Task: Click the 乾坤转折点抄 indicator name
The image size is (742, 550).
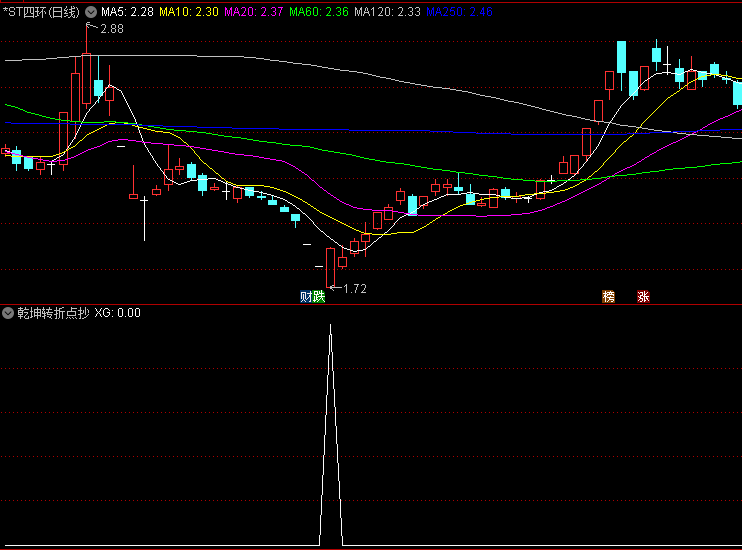Action: (53, 313)
